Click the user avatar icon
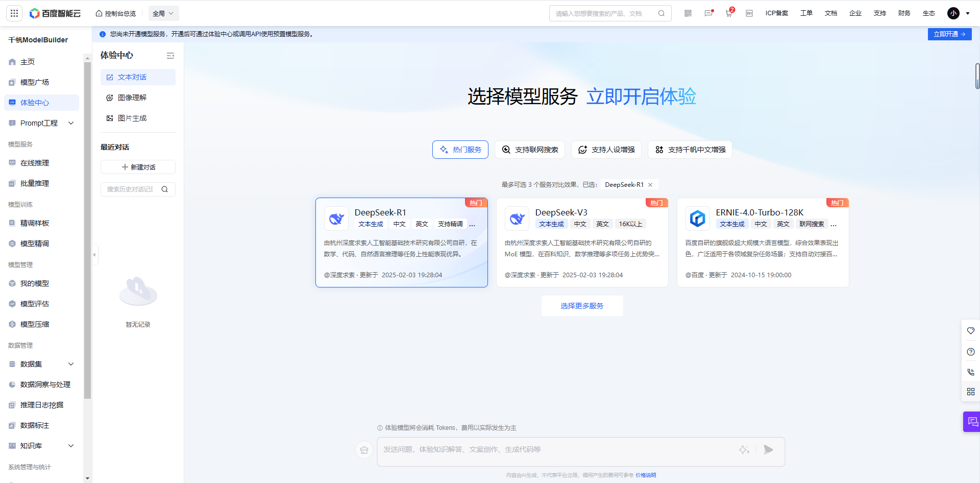 tap(953, 13)
